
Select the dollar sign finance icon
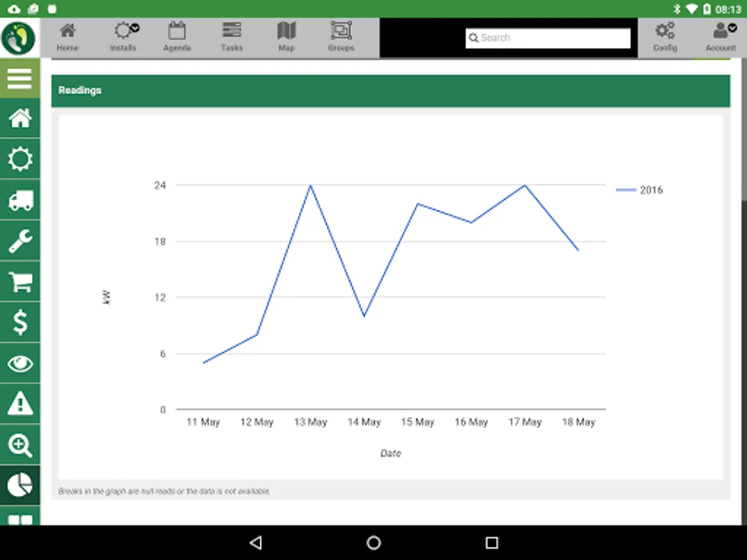click(x=19, y=322)
